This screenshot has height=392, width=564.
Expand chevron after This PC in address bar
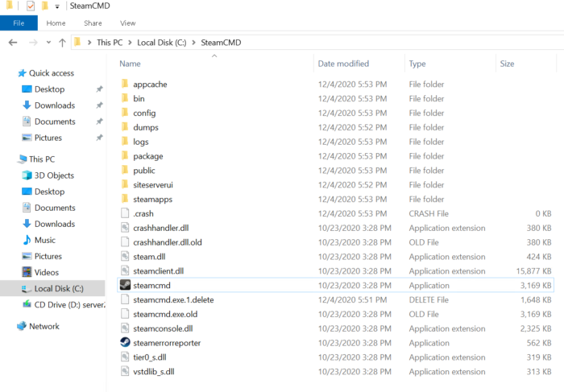(130, 43)
